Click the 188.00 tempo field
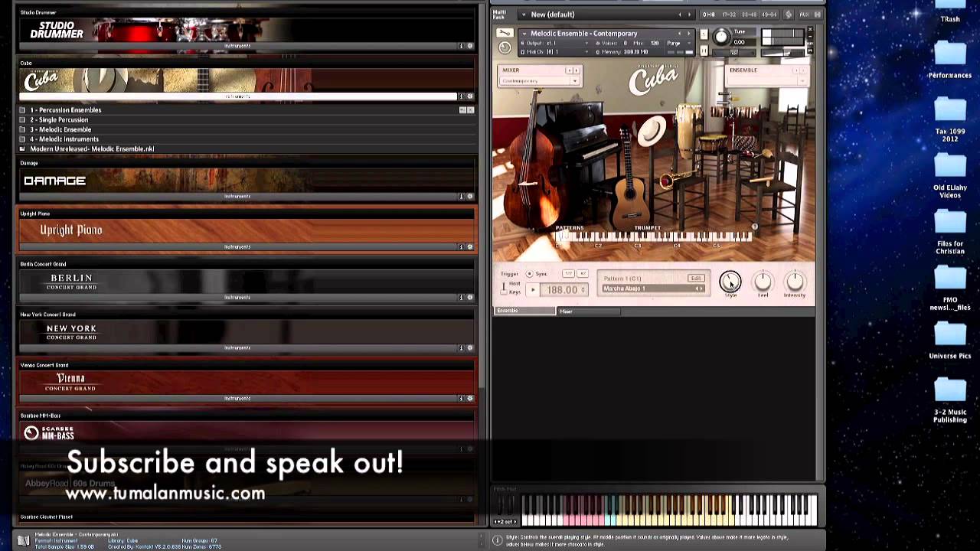 pos(564,290)
